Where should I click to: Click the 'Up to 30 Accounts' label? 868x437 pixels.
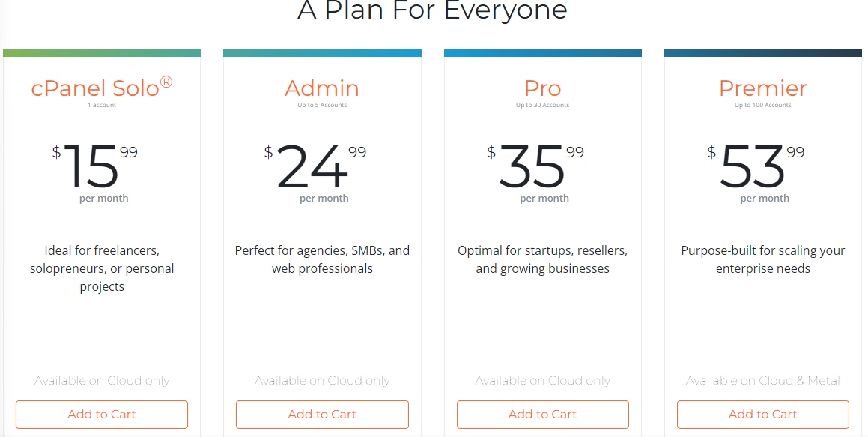(x=542, y=106)
